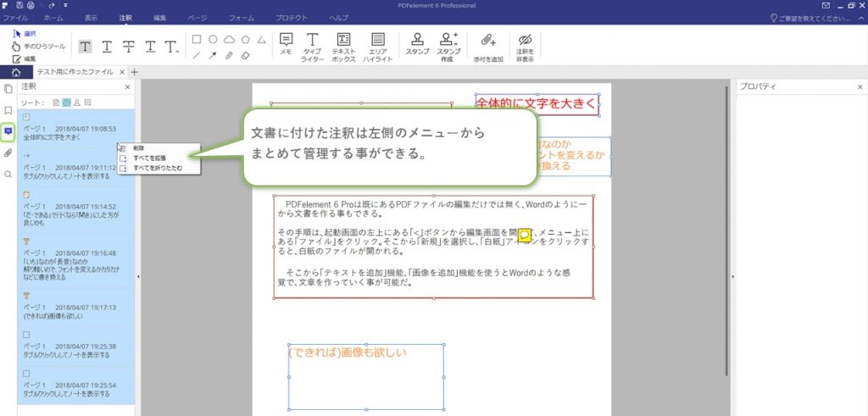Viewport: 868px width, 416px height.
Task: Pick the eraser tool in the ribbon
Action: 244,55
